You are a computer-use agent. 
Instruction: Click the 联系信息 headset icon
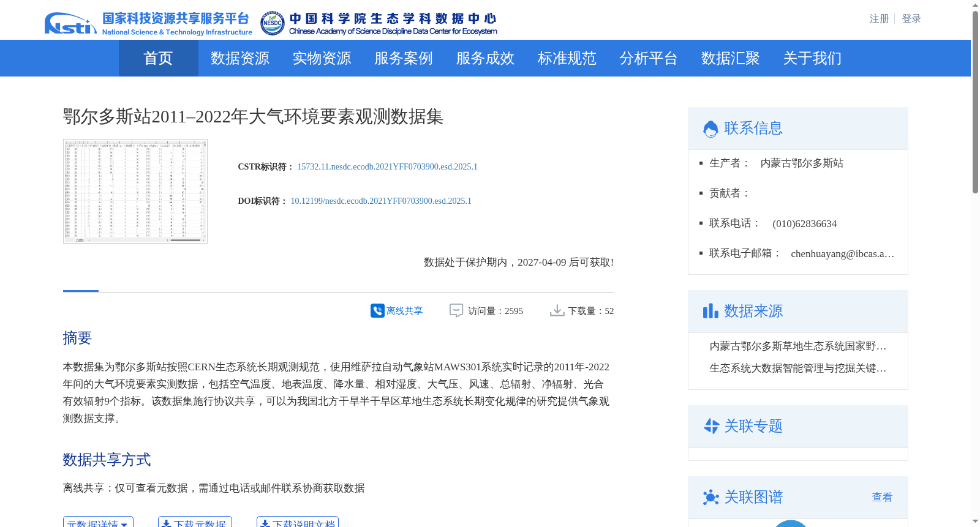(x=710, y=129)
